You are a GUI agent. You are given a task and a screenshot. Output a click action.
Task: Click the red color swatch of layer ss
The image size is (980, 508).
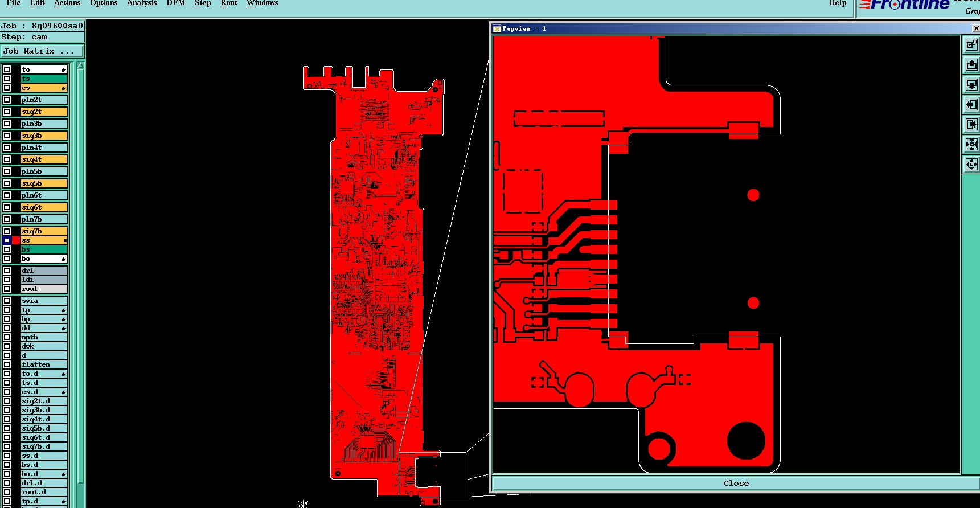tap(16, 240)
